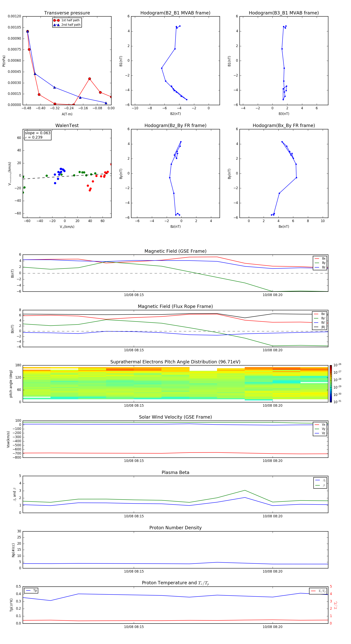Click "10/08 08:15" tick under Proton Temperature panel

coord(134,627)
